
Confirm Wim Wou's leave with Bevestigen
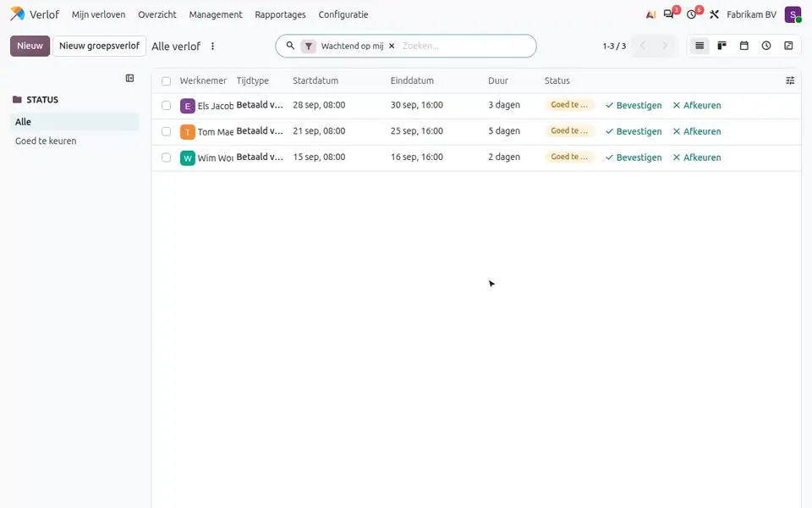pos(634,157)
